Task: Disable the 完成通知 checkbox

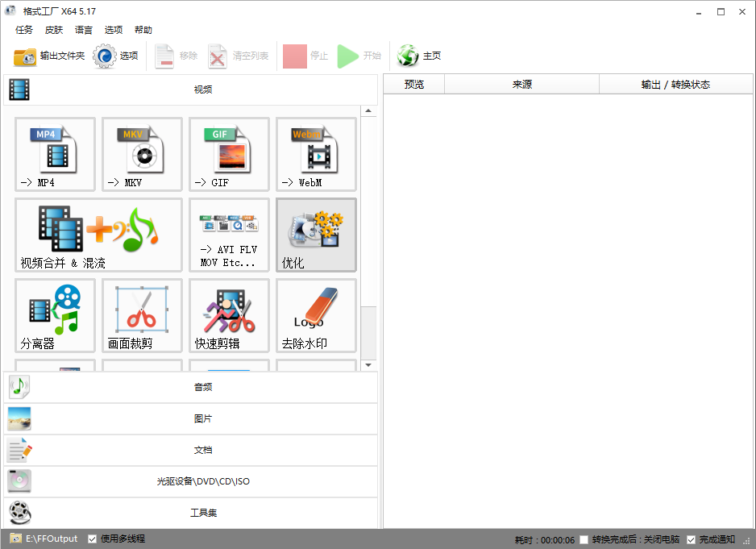Action: click(x=691, y=539)
